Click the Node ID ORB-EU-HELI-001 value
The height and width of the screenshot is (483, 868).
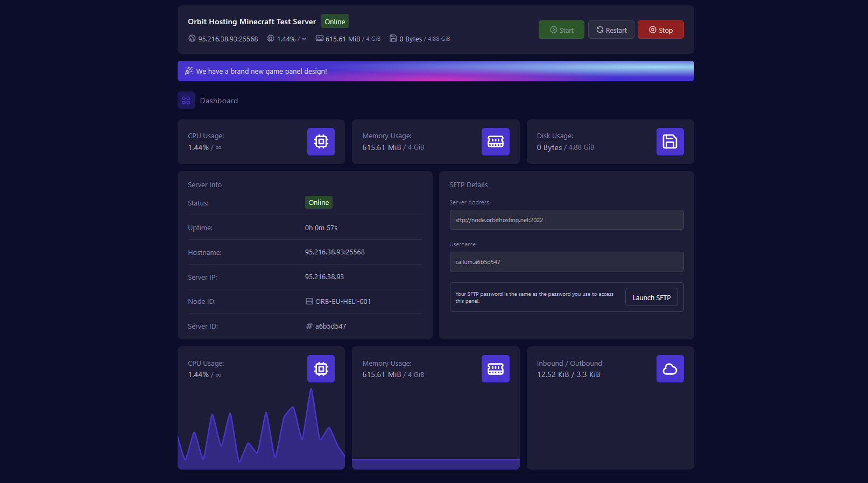[343, 302]
